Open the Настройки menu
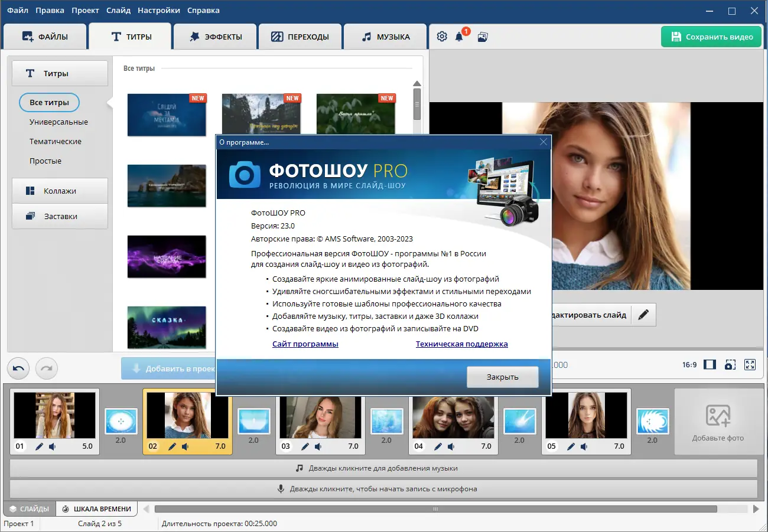768x532 pixels. [x=159, y=10]
